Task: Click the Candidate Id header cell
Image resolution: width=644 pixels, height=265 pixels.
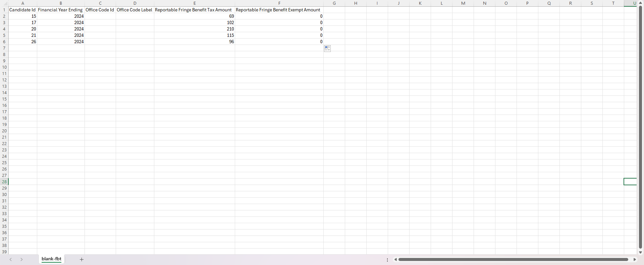Action: coord(22,10)
